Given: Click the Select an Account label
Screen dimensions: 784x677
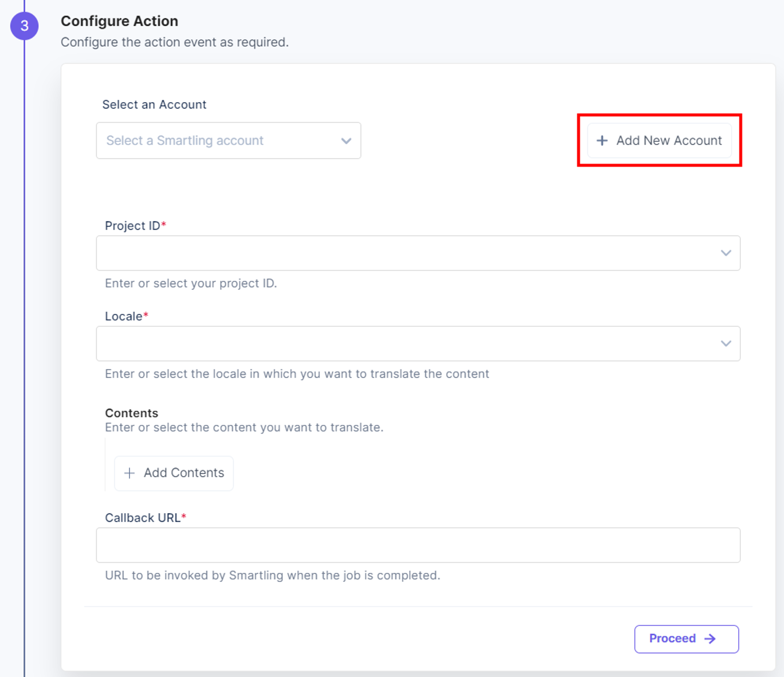Looking at the screenshot, I should click(x=154, y=104).
